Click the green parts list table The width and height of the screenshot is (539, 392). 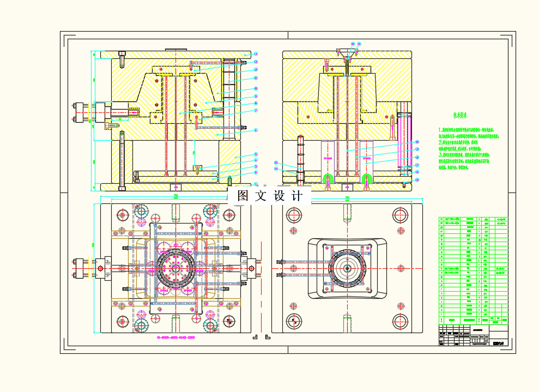[474, 270]
